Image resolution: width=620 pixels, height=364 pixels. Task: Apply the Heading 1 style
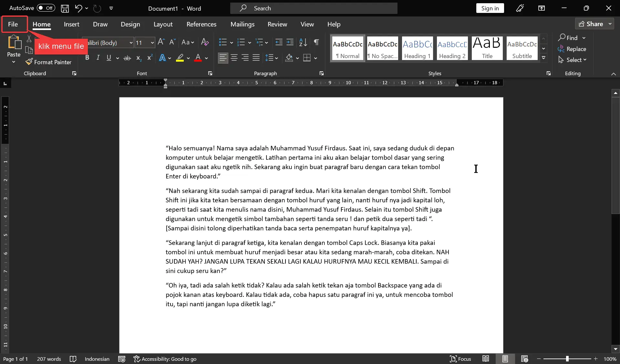pos(417,48)
